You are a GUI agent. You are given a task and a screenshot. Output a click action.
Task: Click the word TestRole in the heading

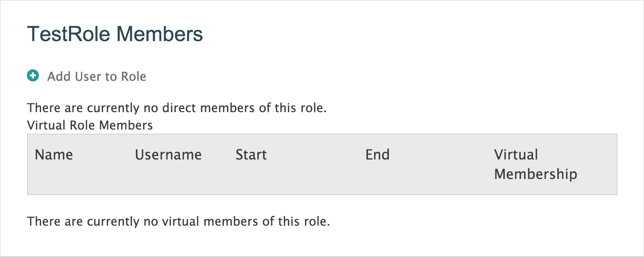point(69,34)
